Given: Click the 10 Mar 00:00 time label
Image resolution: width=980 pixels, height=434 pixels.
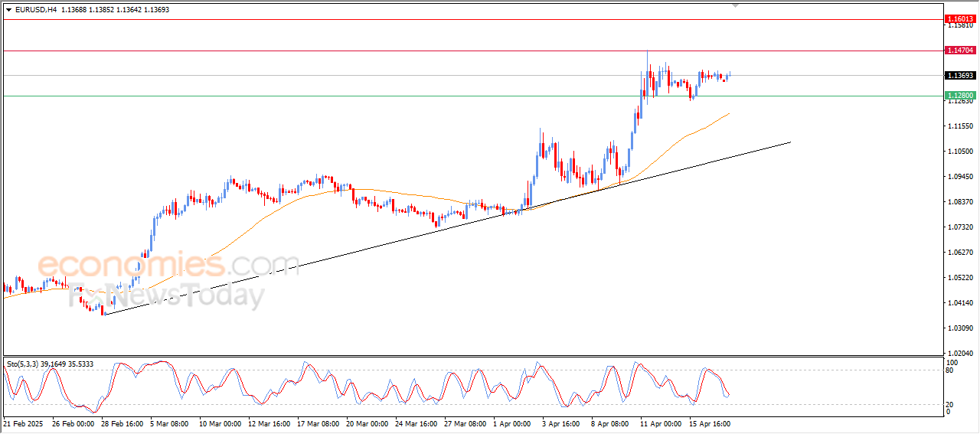Looking at the screenshot, I should [x=220, y=423].
